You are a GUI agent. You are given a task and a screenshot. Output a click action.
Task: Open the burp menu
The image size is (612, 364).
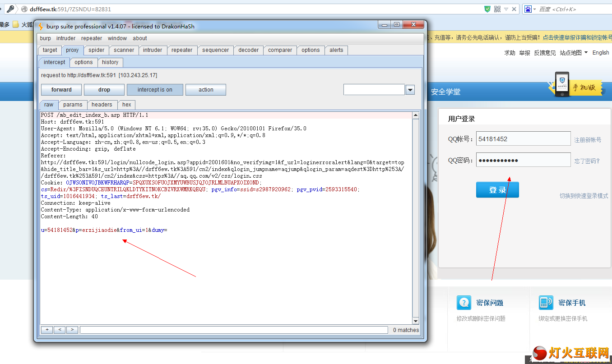pos(45,38)
